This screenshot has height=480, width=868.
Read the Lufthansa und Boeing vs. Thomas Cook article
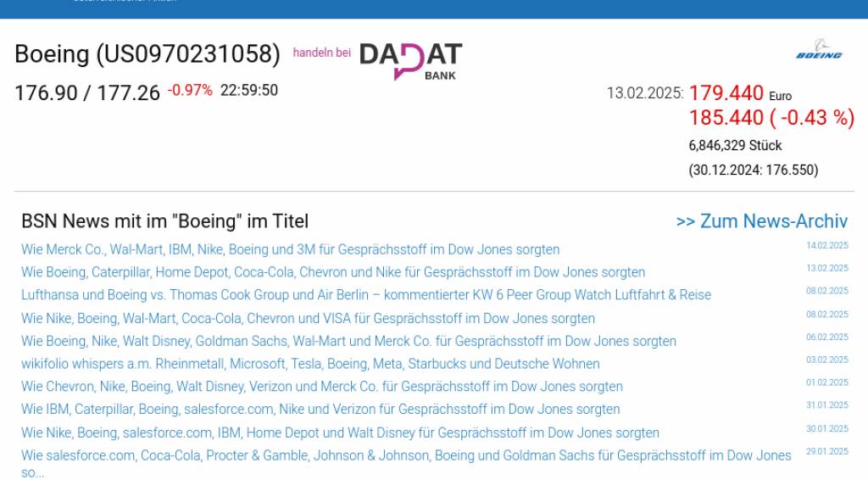(365, 295)
